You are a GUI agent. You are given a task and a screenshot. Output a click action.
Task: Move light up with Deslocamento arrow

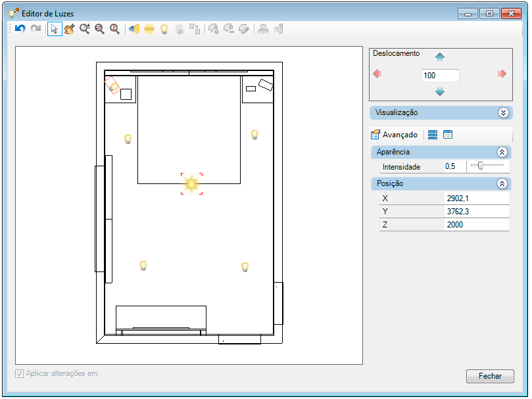(x=440, y=57)
